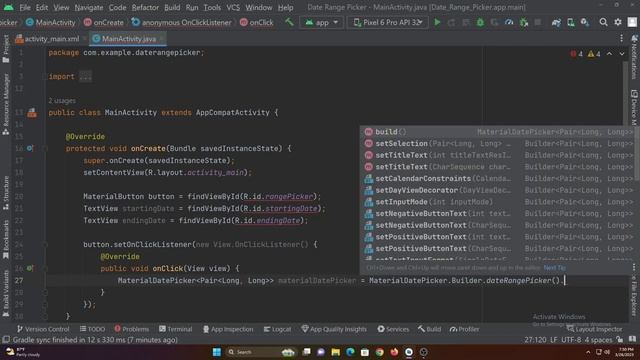Click Attach Debugger to Android Process icon
640x360 pixels.
524,22
